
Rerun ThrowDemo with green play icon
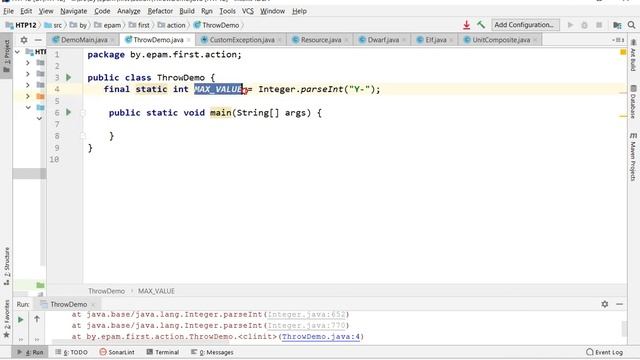tap(20, 320)
